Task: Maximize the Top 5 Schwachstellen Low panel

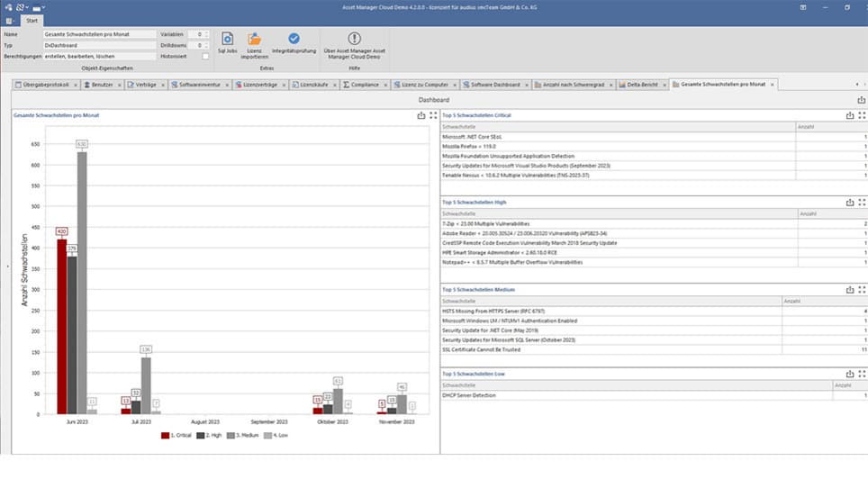Action: [x=862, y=374]
